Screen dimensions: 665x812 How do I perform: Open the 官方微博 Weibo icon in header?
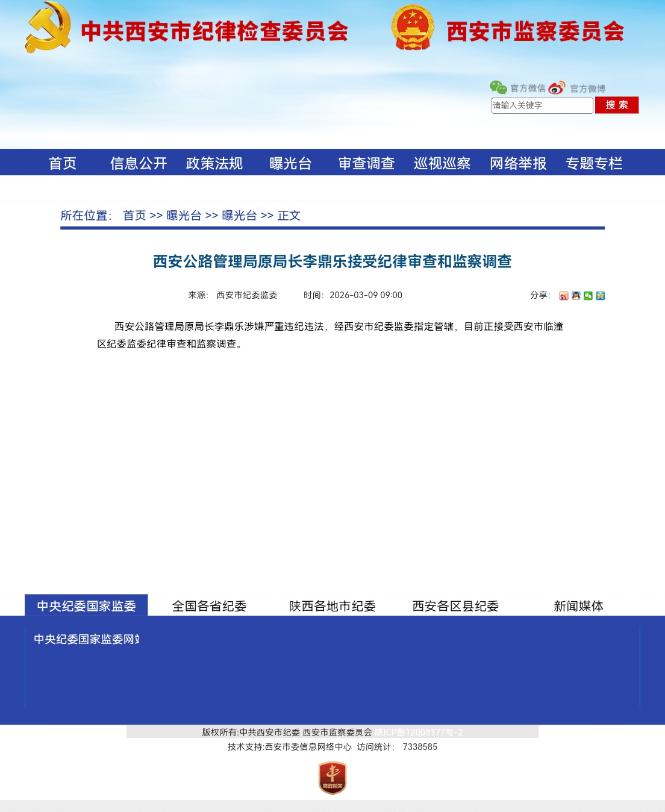coord(557,88)
